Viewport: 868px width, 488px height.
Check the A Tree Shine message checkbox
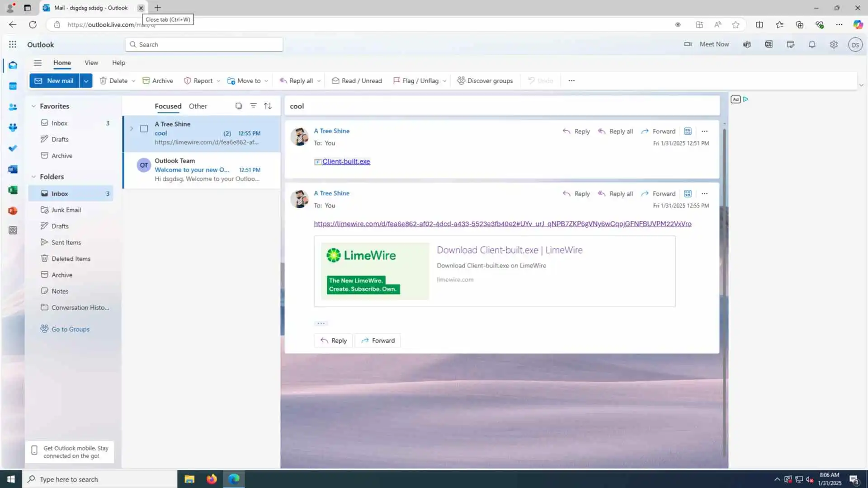click(x=144, y=129)
